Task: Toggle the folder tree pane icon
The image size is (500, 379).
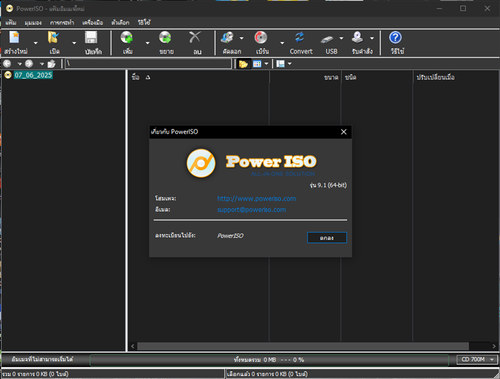Action: (x=243, y=64)
